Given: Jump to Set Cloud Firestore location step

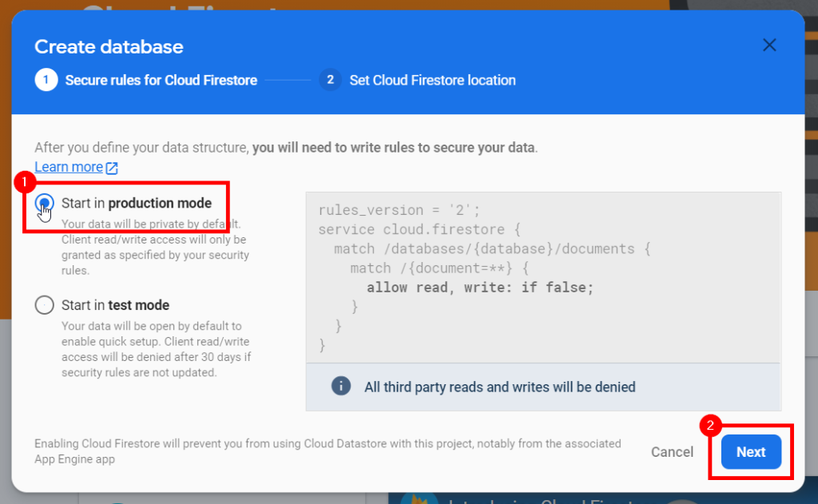Looking at the screenshot, I should [x=432, y=80].
